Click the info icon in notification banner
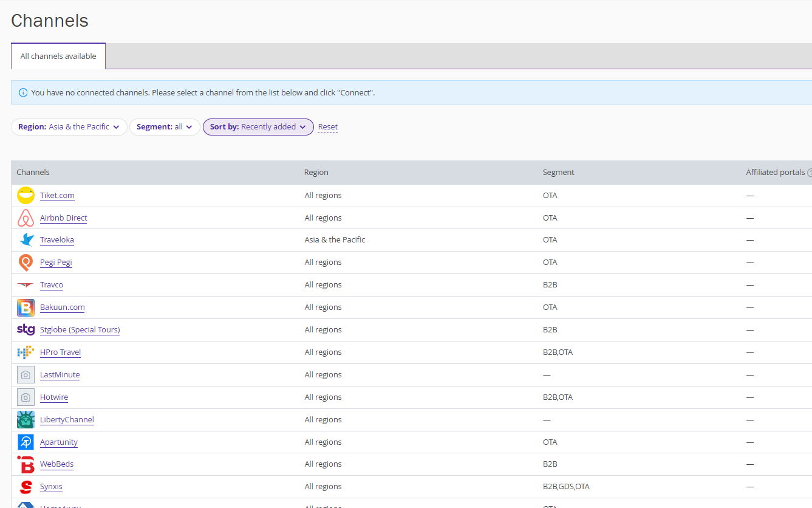 (x=23, y=93)
